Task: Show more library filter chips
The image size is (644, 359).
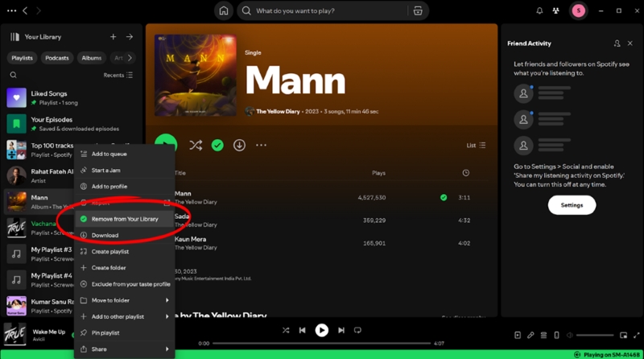Action: pos(130,58)
